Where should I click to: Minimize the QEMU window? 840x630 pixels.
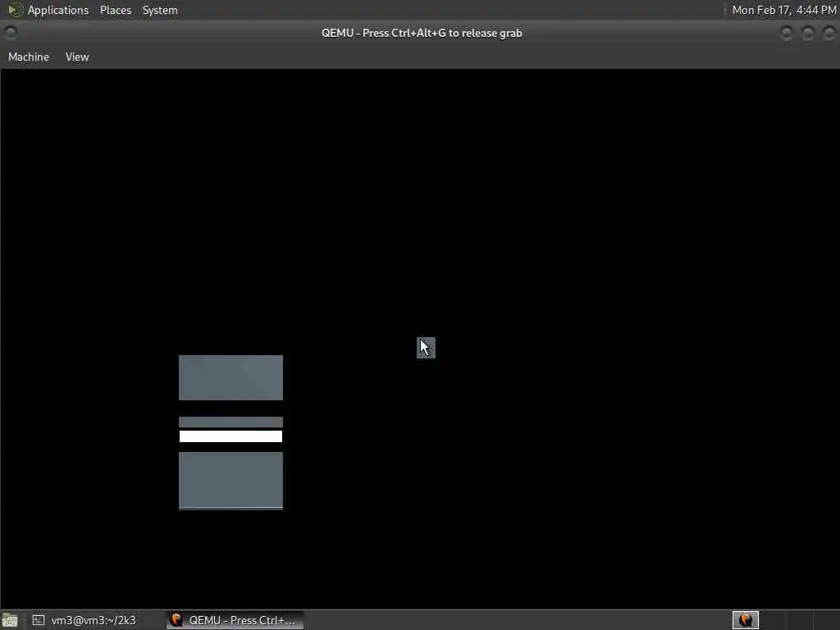[787, 33]
